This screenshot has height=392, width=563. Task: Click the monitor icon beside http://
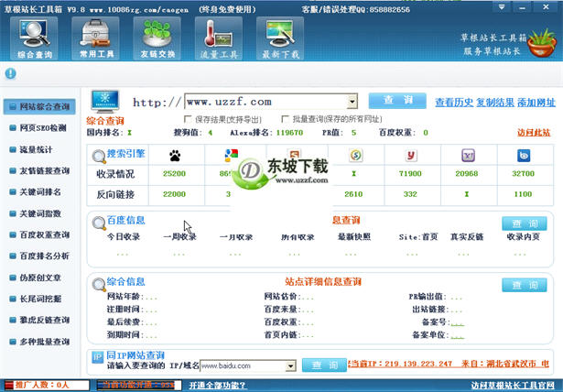(105, 102)
